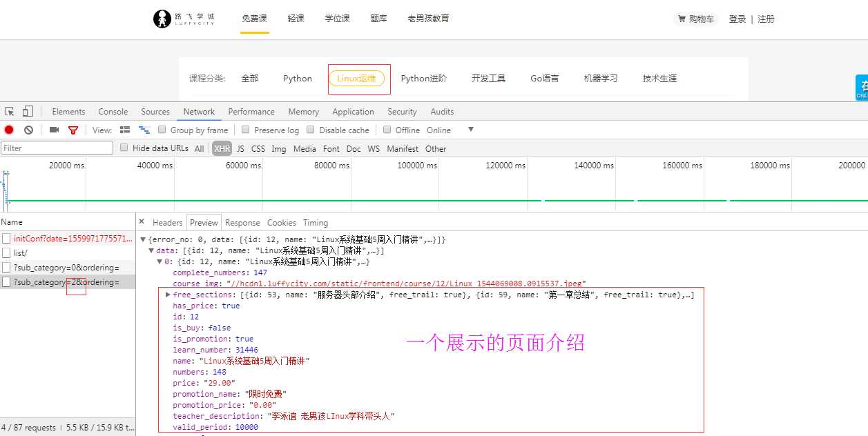Viewport: 868px width, 436px height.
Task: Open the 题库 navigation tab
Action: point(378,19)
